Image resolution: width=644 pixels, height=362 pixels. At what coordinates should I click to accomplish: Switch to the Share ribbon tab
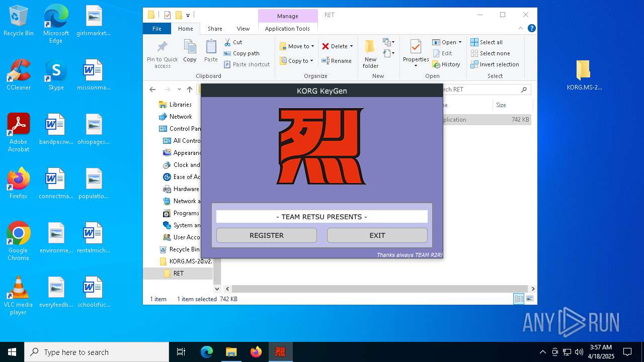pyautogui.click(x=215, y=29)
